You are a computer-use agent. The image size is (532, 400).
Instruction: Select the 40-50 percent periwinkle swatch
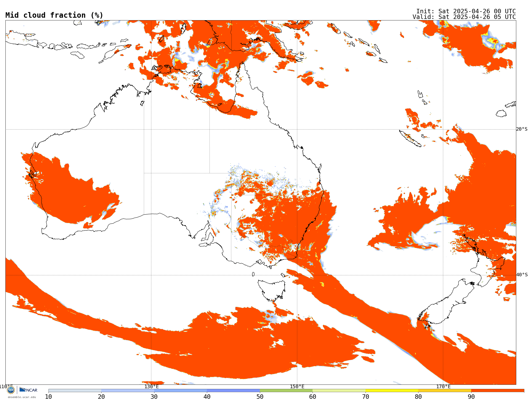tap(233, 391)
